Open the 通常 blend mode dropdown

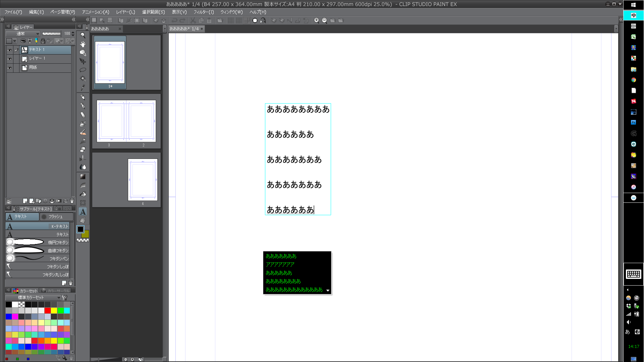click(23, 34)
